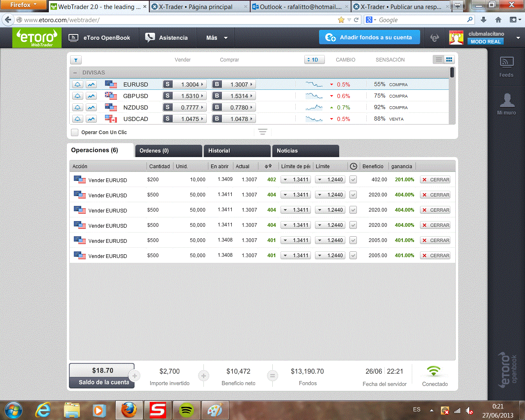525x420 pixels.
Task: Open the chart icon for NZDUSD
Action: [x=91, y=107]
